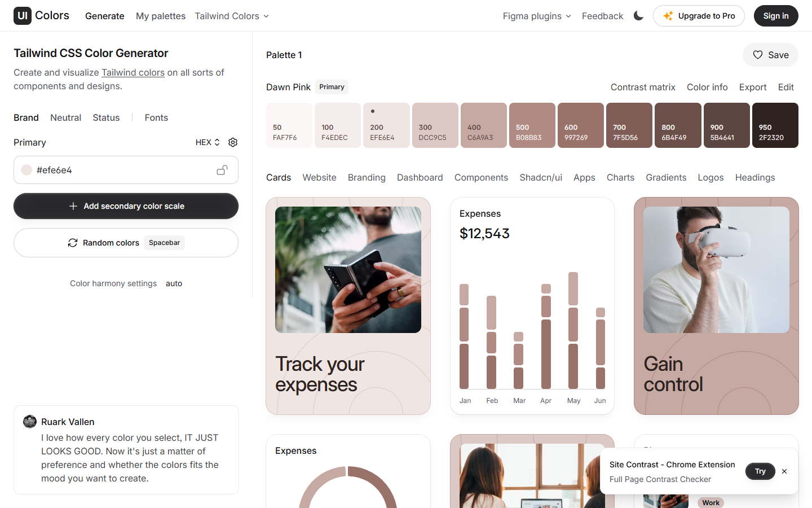Change the HEX color format selector
The image size is (812, 508).
[x=208, y=142]
